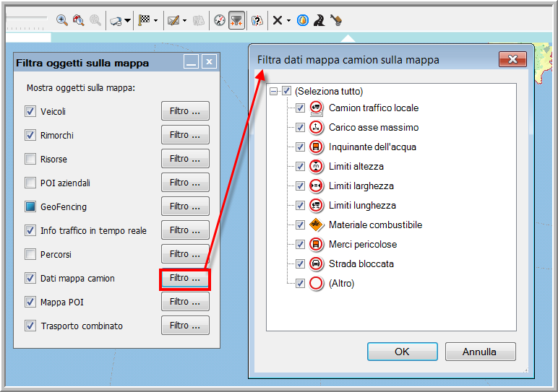Uncheck the Trasporto combinato checkbox
The width and height of the screenshot is (558, 392).
point(30,326)
